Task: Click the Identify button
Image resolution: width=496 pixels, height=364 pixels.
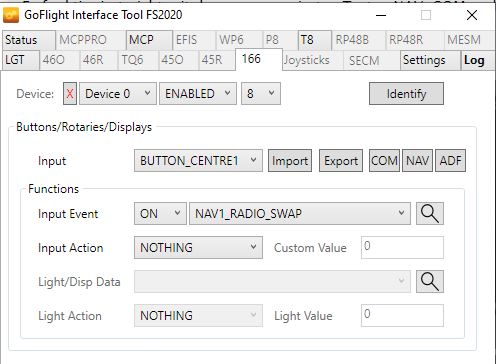Action: point(406,94)
